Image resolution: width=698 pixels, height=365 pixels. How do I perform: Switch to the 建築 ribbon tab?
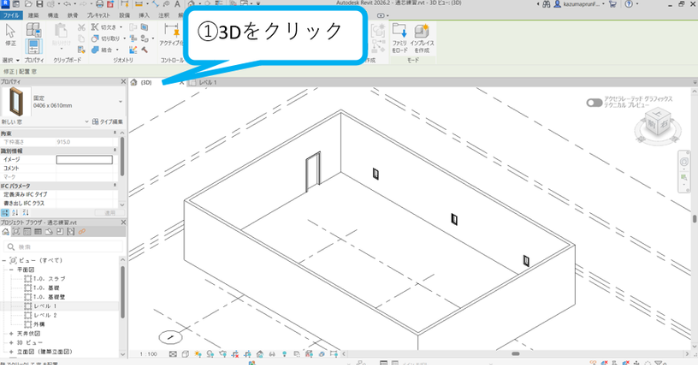coord(33,15)
